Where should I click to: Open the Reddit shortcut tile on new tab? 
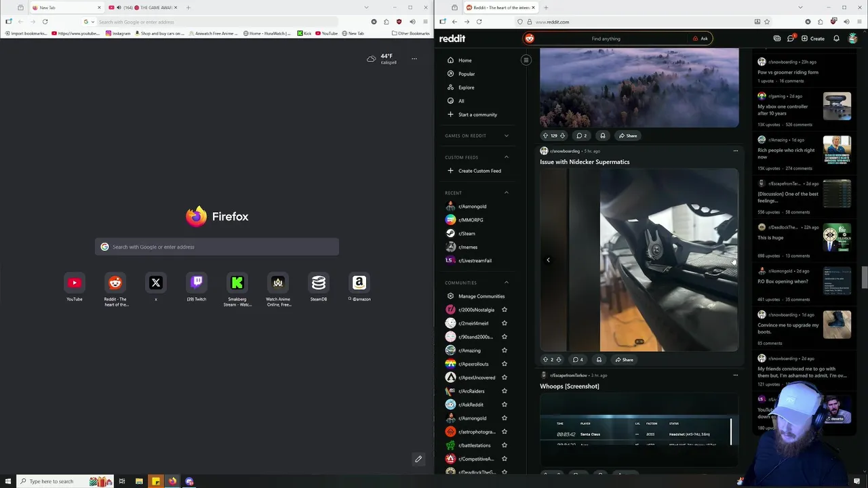[x=115, y=283]
